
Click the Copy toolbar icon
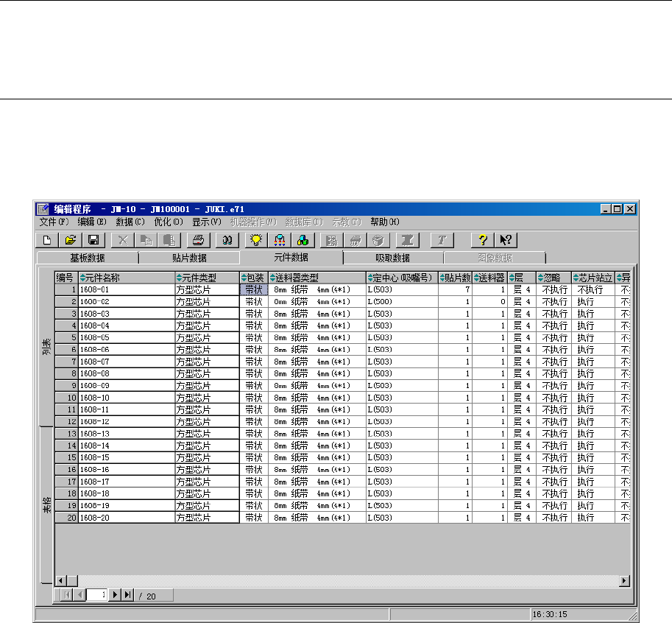coord(146,240)
